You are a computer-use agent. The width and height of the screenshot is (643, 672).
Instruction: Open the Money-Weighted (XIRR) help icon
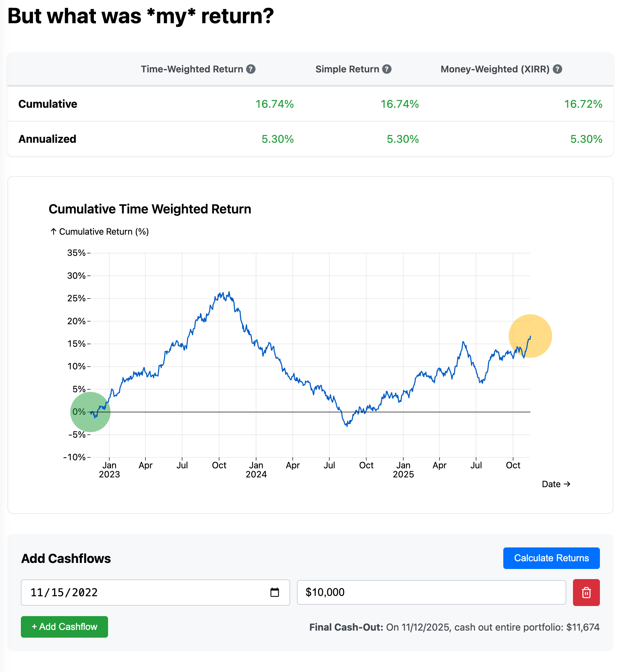click(x=558, y=69)
